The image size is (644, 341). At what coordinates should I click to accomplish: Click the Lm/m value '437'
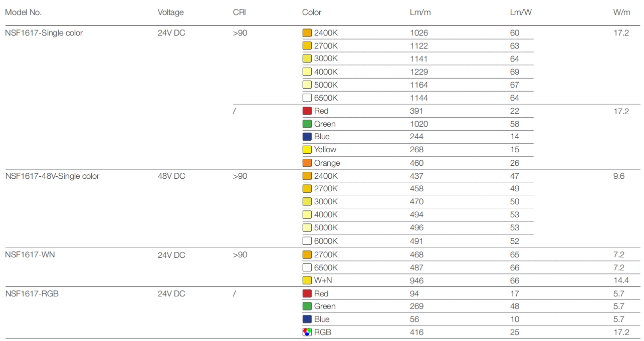(x=416, y=176)
